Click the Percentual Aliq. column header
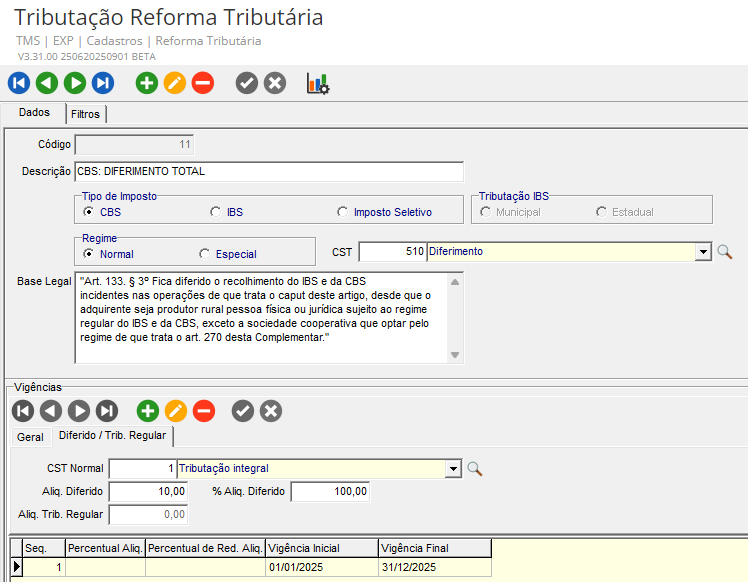The width and height of the screenshot is (748, 582). [105, 549]
